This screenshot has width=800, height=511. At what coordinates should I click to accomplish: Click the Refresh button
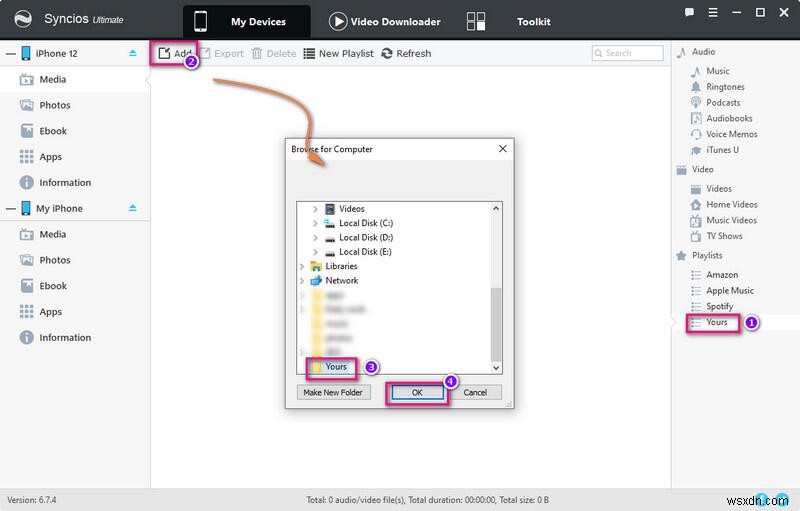click(x=407, y=53)
